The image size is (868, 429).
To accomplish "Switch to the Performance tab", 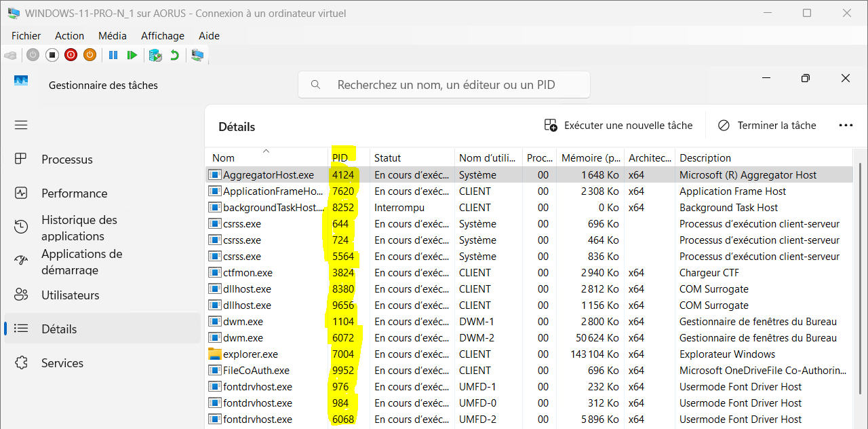I will tap(74, 193).
